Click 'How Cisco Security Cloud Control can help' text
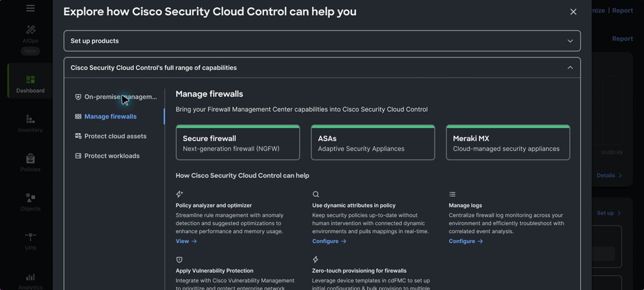The height and width of the screenshot is (290, 644). 242,176
